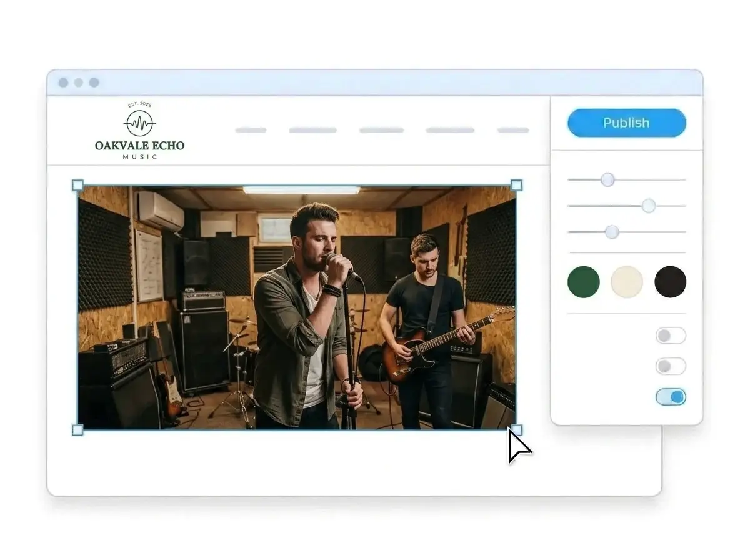The width and height of the screenshot is (750, 560).
Task: Open the first navigation placeholder link
Action: coord(251,130)
